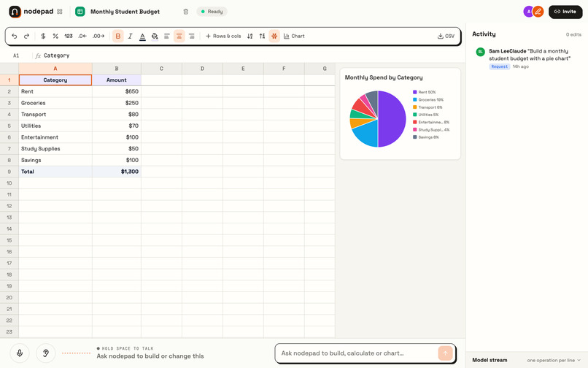The height and width of the screenshot is (368, 588).
Task: Sort column descending
Action: pyautogui.click(x=262, y=36)
